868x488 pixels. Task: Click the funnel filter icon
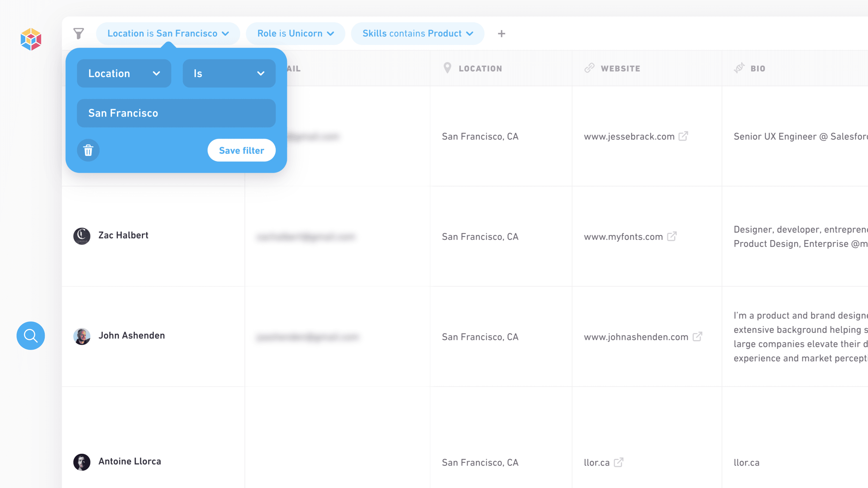pos(78,33)
